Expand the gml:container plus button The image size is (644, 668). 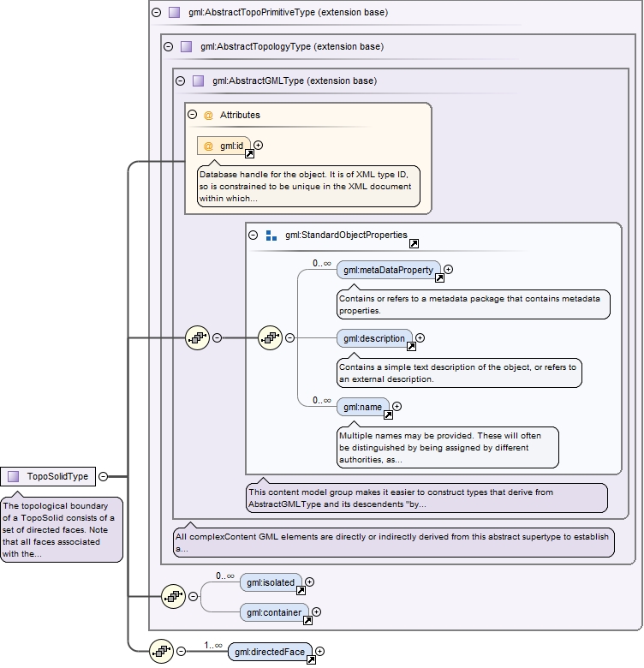pos(317,611)
